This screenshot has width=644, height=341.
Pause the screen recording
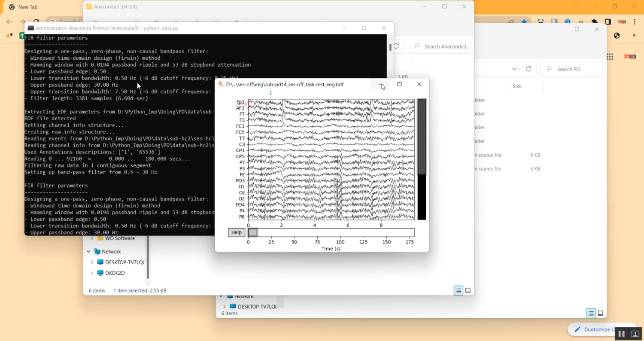[621, 334]
